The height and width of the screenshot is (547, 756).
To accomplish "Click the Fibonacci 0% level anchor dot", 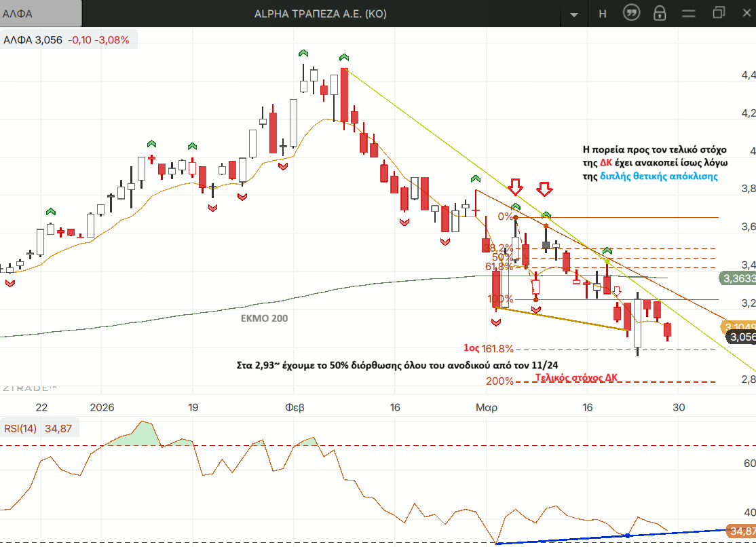I will click(x=516, y=217).
